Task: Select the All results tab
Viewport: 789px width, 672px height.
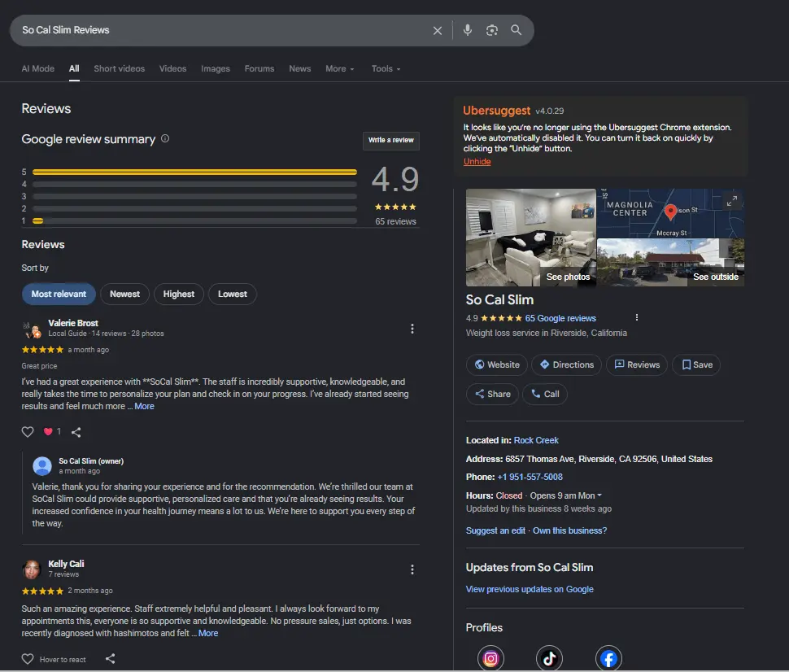Action: (x=74, y=69)
